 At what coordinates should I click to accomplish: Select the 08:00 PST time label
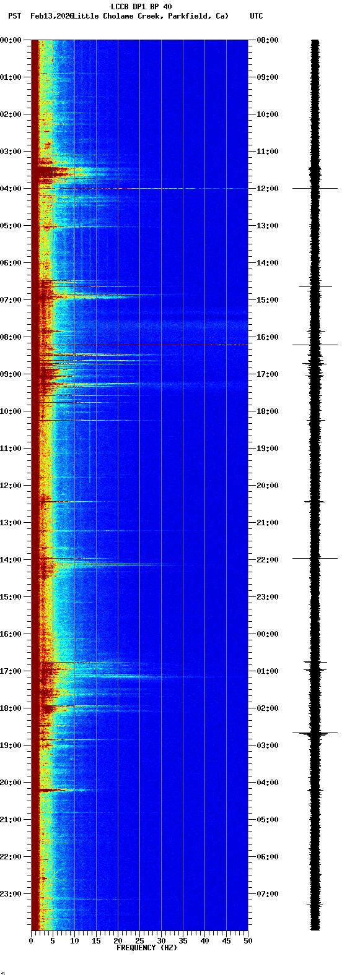(x=10, y=337)
